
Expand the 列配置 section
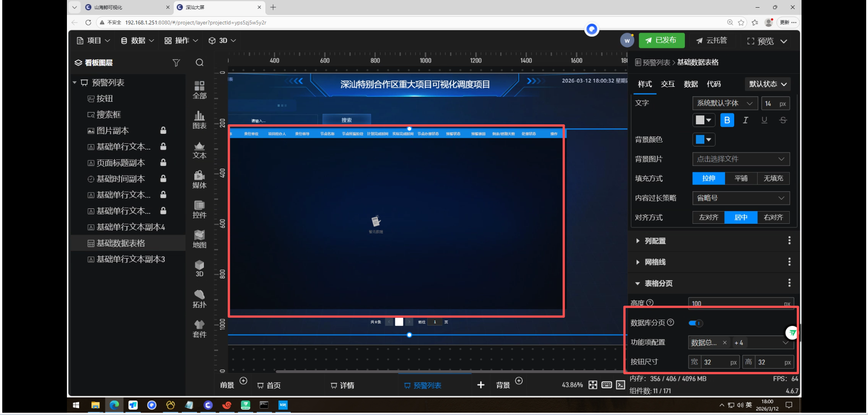[x=655, y=241]
